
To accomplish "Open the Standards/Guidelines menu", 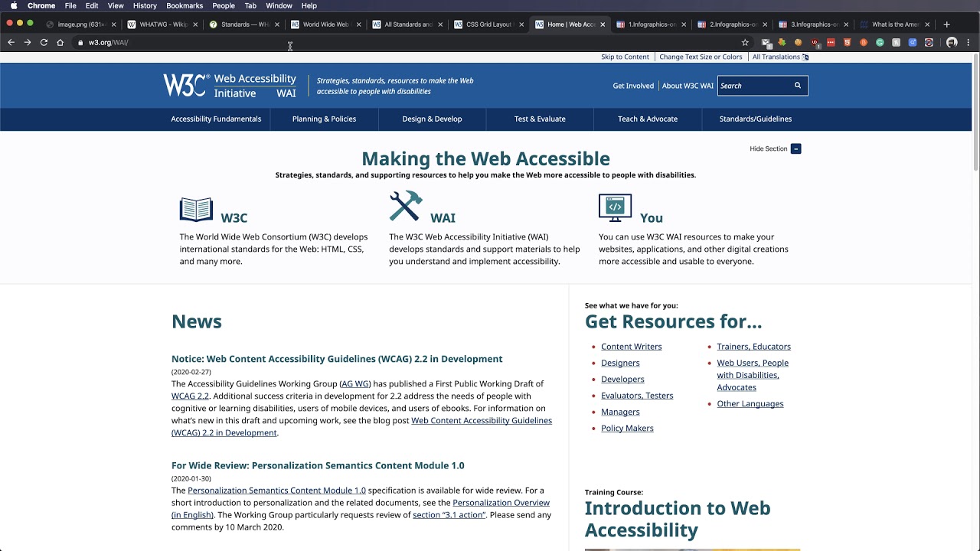I will [756, 119].
